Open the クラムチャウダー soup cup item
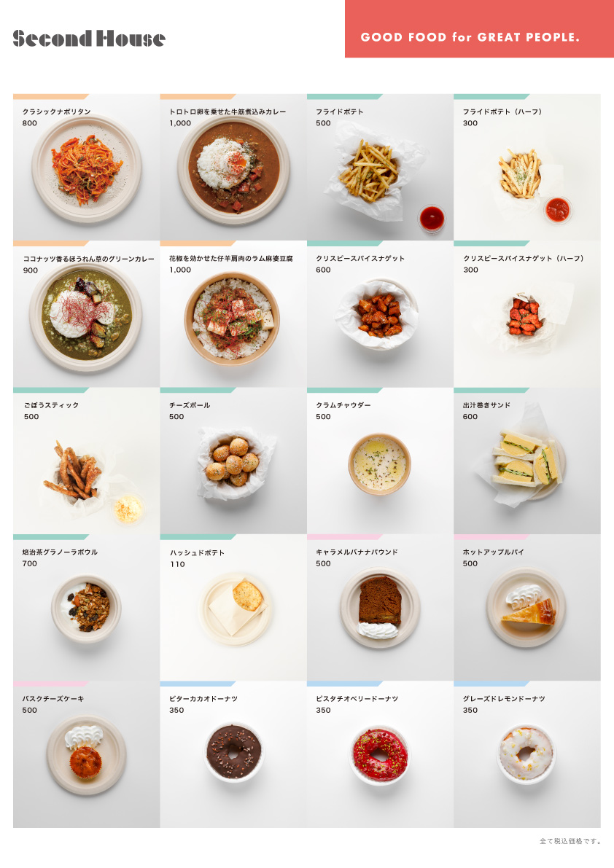This screenshot has height=868, width=614. tap(381, 461)
